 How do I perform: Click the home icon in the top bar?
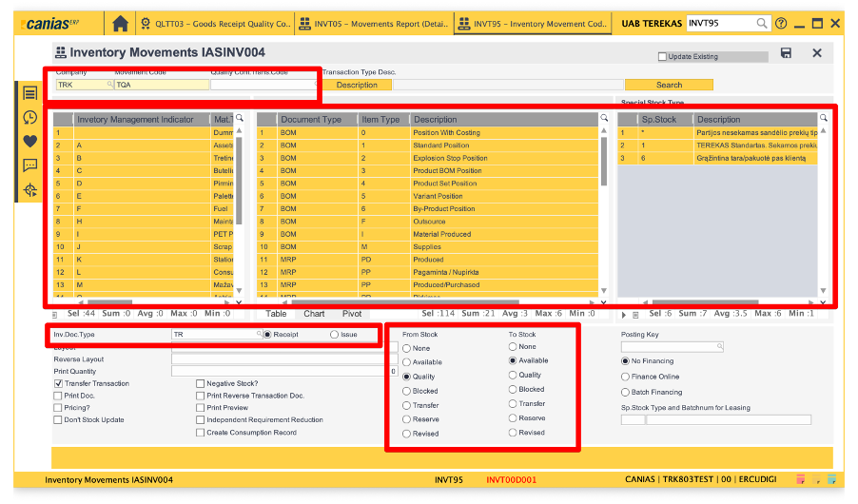pyautogui.click(x=120, y=23)
